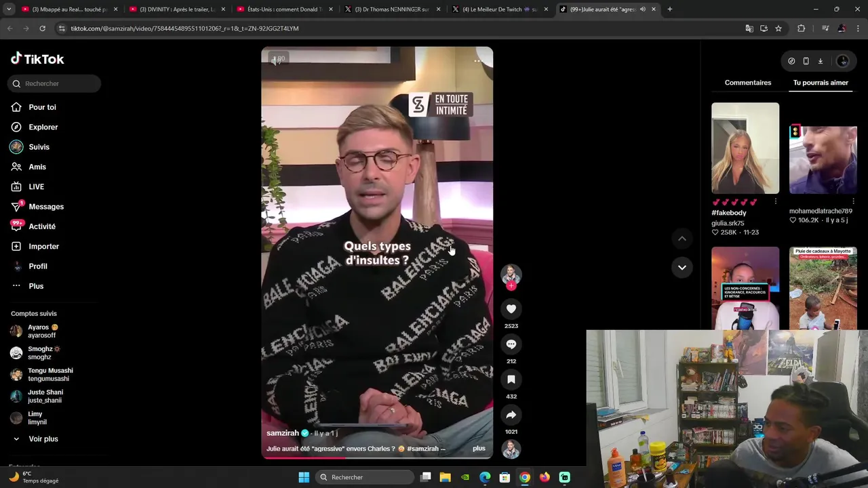Image resolution: width=868 pixels, height=488 pixels.
Task: Open the États-Unis Donald browser tab
Action: [285, 9]
